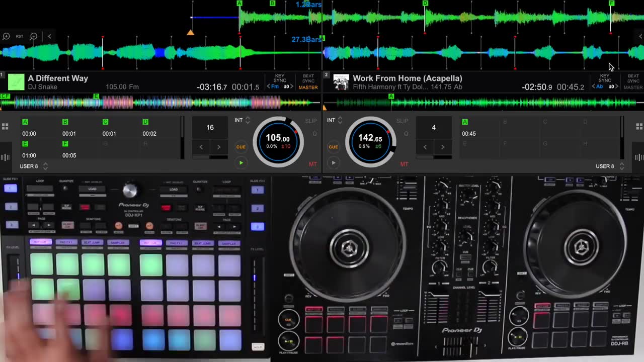Screen dimensions: 644x362
Task: Toggle quantize Q on deck 1
Action: click(x=315, y=134)
